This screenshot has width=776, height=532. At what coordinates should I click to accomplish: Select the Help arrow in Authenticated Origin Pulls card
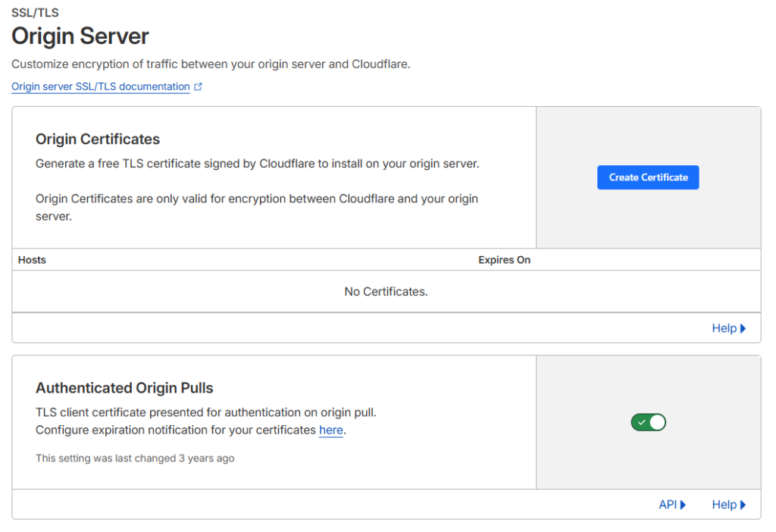(742, 504)
